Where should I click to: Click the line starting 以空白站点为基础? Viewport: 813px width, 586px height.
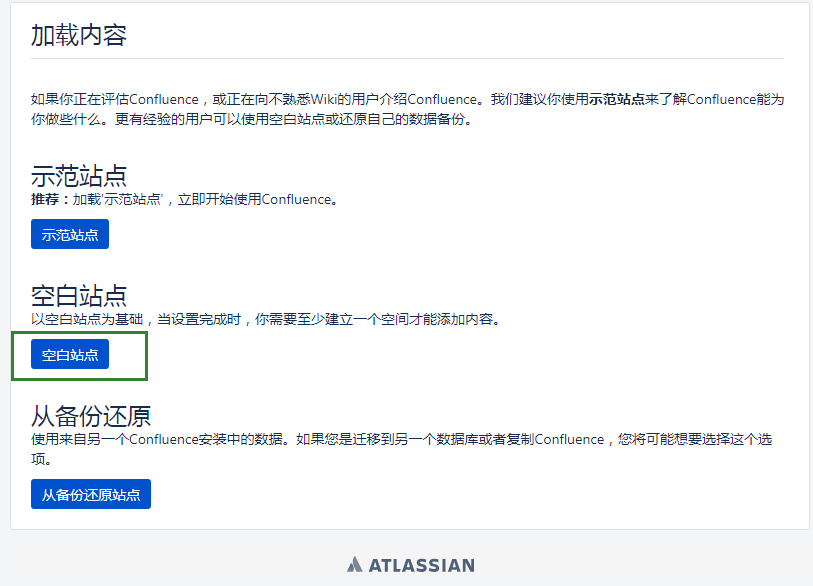pos(267,319)
